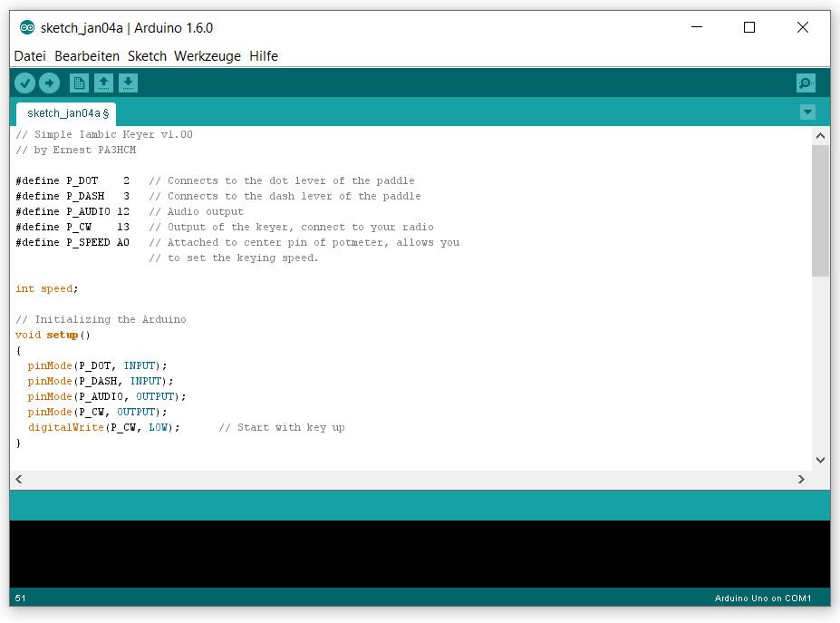The width and height of the screenshot is (840, 623).
Task: Close the Arduino window
Action: tap(803, 27)
